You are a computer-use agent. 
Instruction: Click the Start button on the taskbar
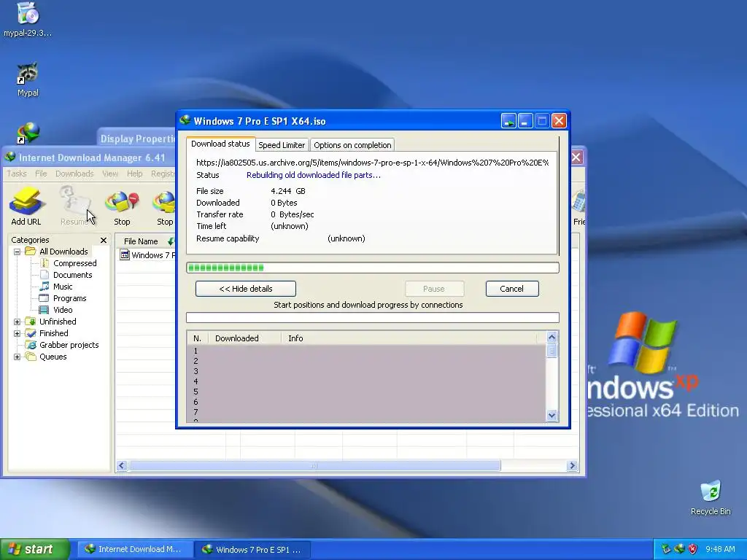pos(35,549)
